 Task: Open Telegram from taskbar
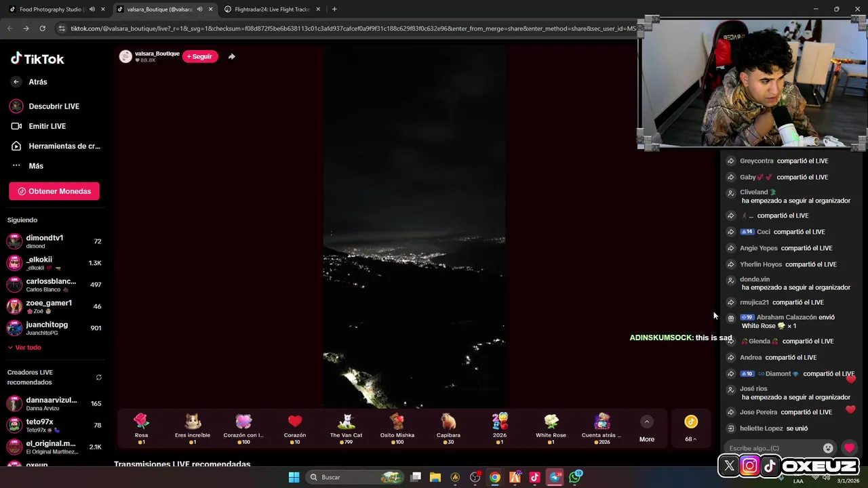point(555,477)
